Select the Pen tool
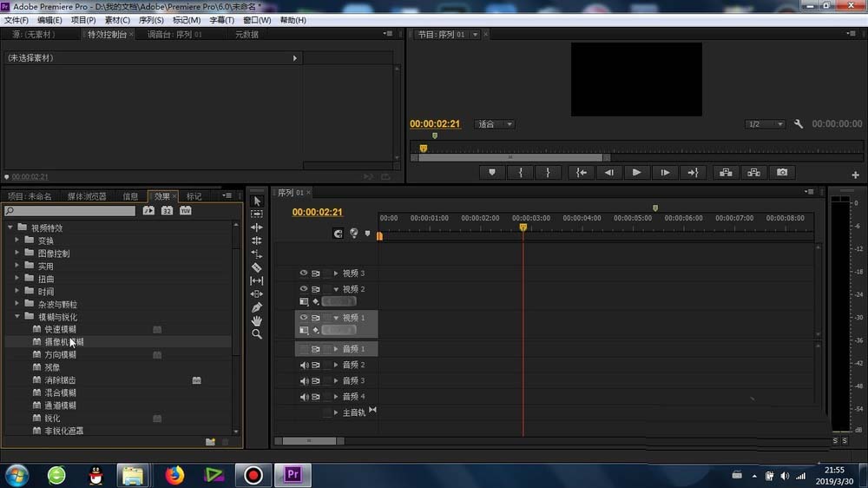Screen dimensions: 868x488 [x=257, y=307]
